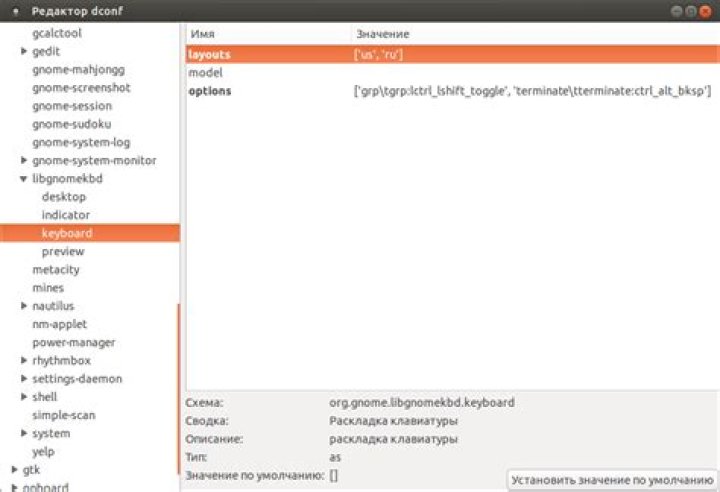The width and height of the screenshot is (720, 492).
Task: Click the tree panel scrollbar
Action: (178, 389)
